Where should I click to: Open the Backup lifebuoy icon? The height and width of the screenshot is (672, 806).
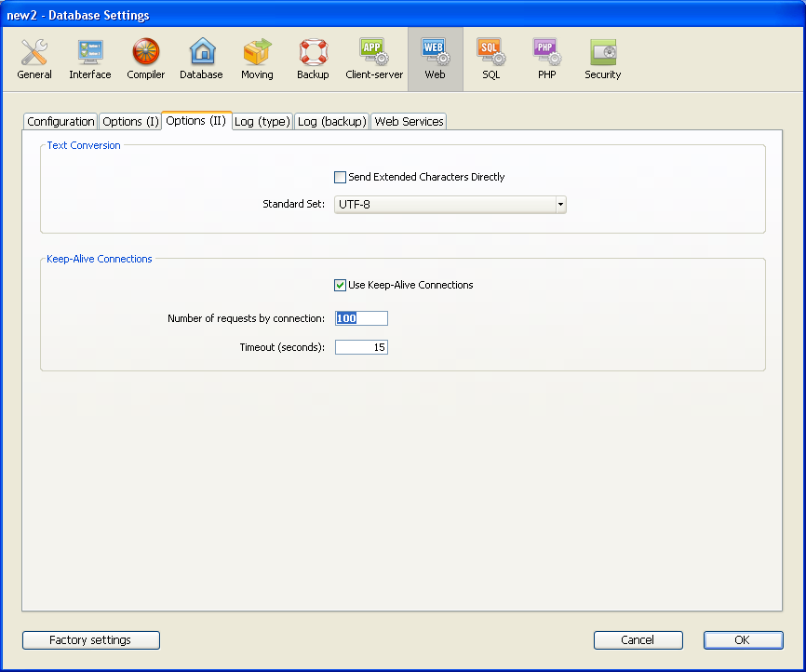(313, 60)
